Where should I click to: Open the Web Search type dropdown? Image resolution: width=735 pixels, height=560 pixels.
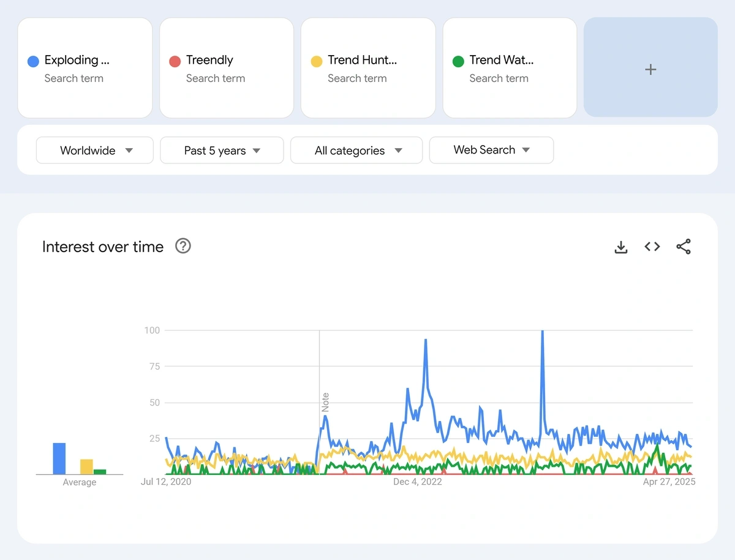491,150
